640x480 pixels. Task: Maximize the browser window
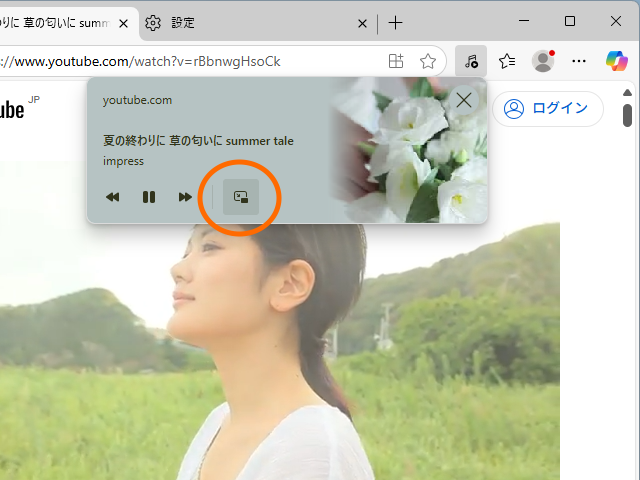pos(570,21)
